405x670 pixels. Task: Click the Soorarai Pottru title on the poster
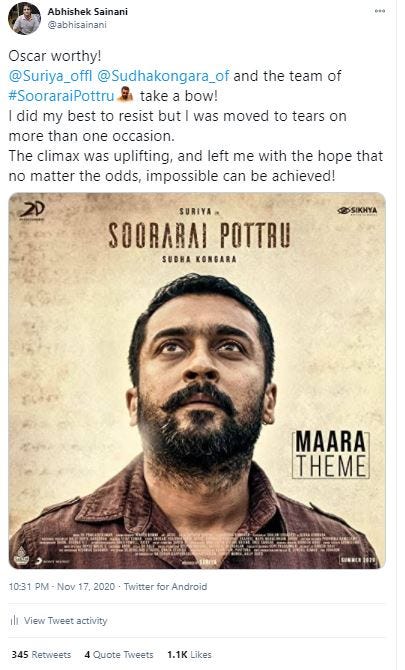tap(200, 235)
